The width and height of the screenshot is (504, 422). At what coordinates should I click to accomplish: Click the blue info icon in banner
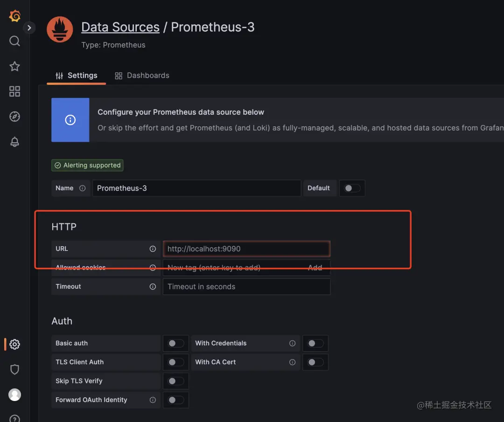point(70,120)
